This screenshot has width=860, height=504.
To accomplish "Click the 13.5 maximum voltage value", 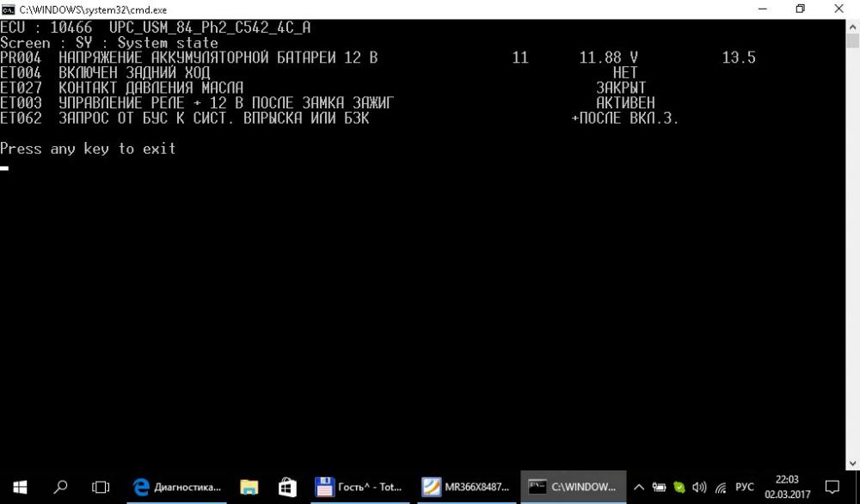I will (x=739, y=58).
